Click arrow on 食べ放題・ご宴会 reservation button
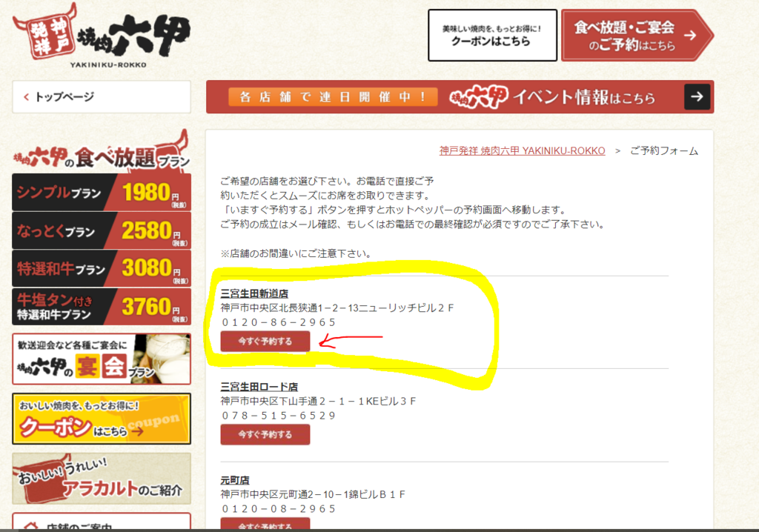 click(690, 36)
